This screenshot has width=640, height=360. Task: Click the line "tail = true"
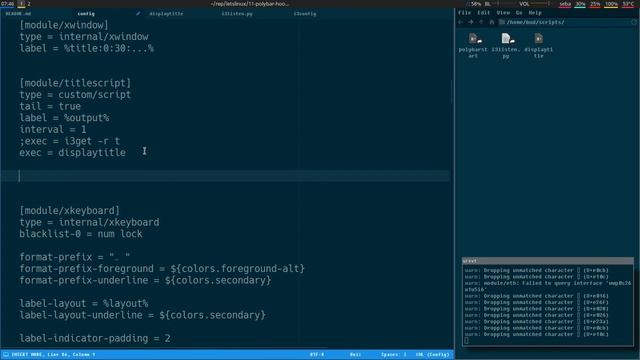(x=50, y=106)
